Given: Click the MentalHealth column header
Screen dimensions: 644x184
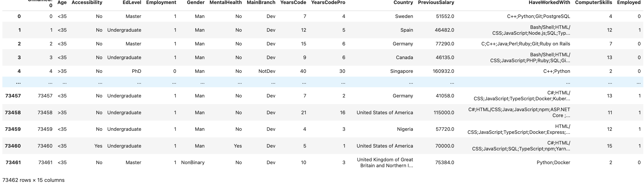Looking at the screenshot, I should tap(225, 3).
